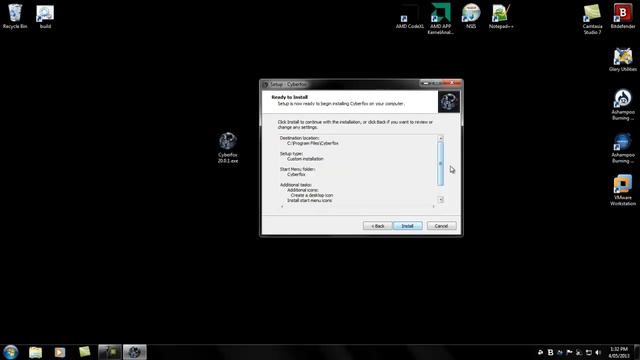
Task: Close the Cyberfox setup window
Action: coord(452,83)
